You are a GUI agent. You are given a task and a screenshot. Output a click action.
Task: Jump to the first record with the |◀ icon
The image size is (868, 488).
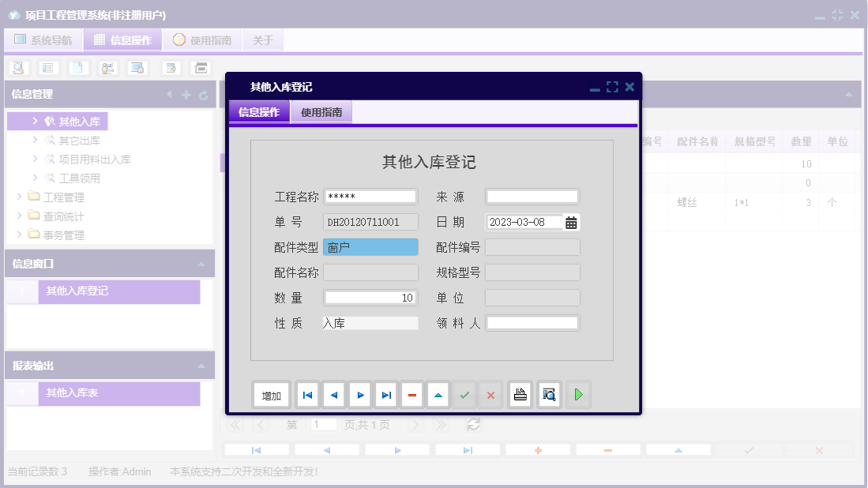click(x=307, y=395)
